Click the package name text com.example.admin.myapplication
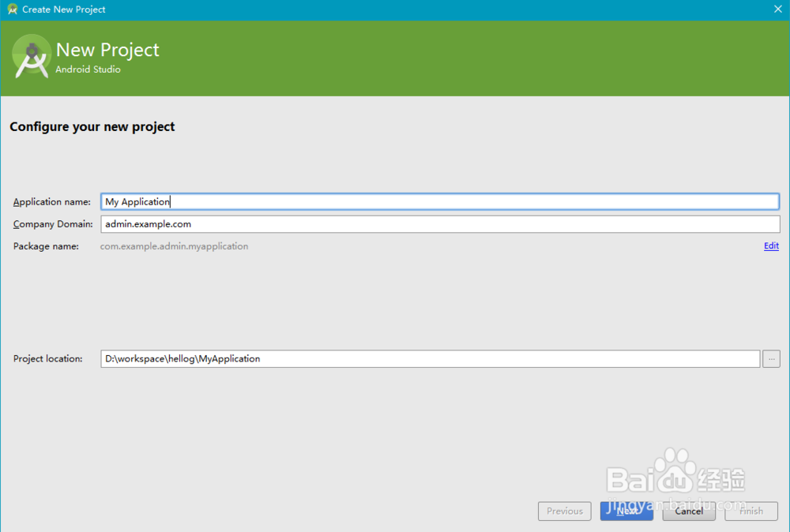Viewport: 790px width, 532px height. click(x=174, y=246)
